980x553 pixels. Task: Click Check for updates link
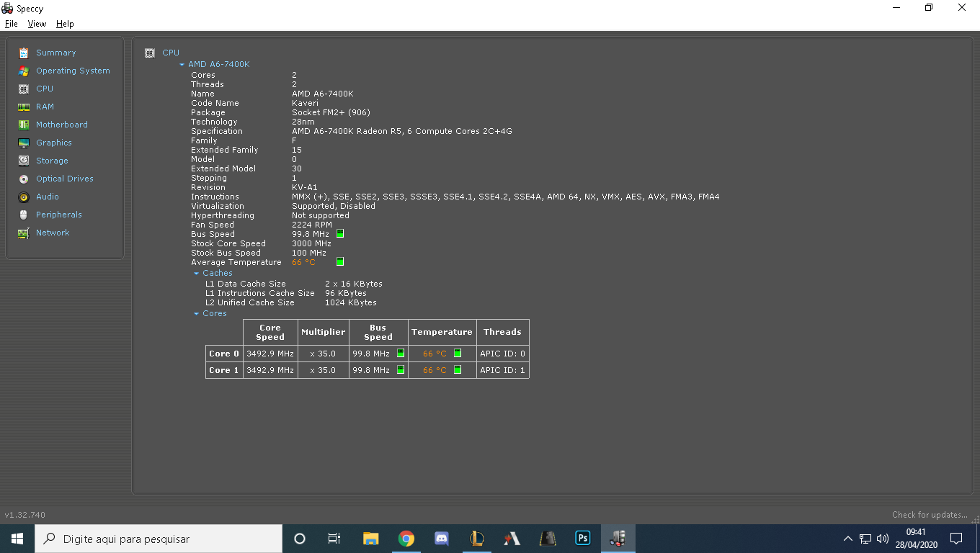pyautogui.click(x=930, y=515)
